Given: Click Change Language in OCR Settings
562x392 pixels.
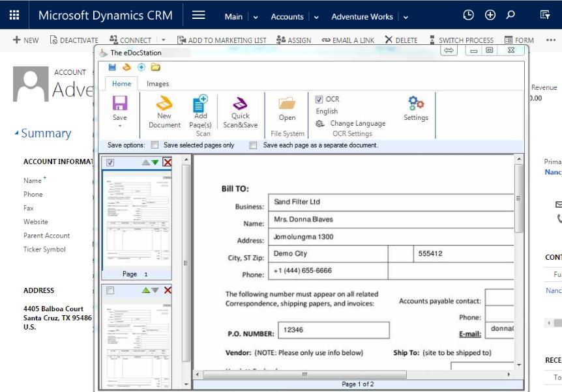Looking at the screenshot, I should click(x=357, y=123).
